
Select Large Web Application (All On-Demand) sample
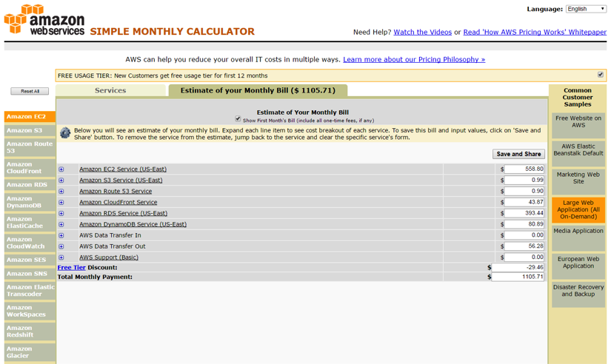click(578, 210)
